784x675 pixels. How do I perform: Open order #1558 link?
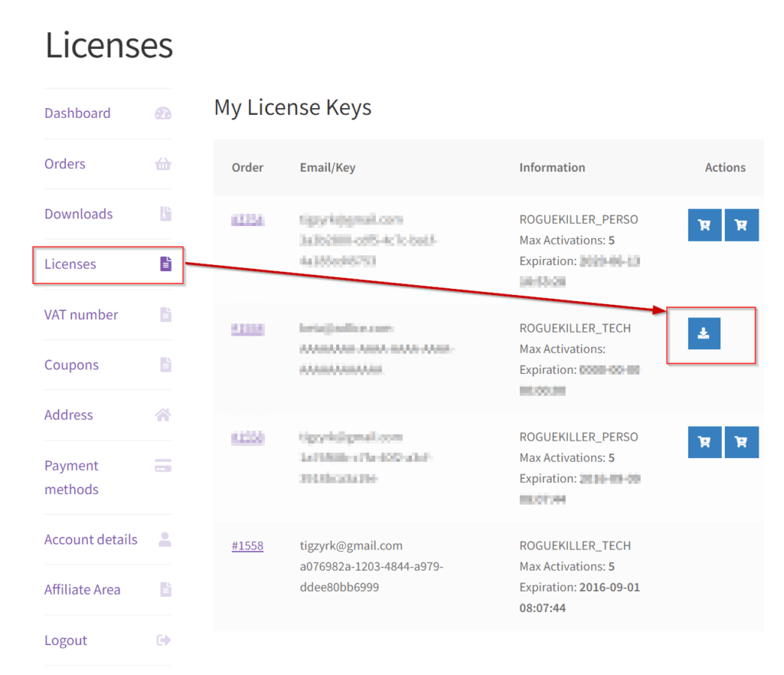[247, 546]
